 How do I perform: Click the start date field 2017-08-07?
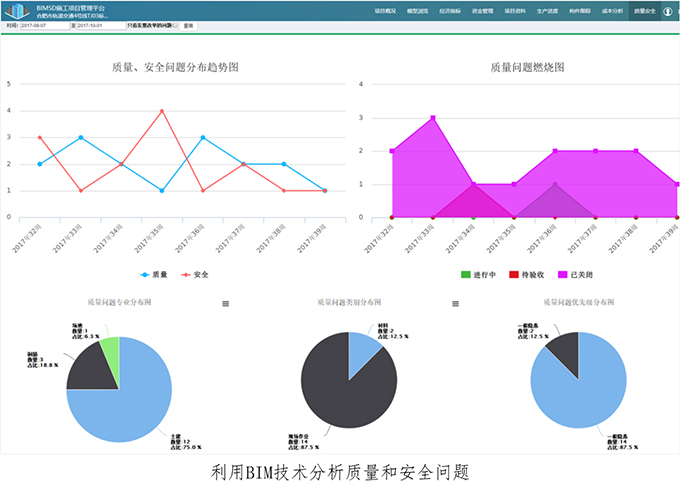pos(44,25)
